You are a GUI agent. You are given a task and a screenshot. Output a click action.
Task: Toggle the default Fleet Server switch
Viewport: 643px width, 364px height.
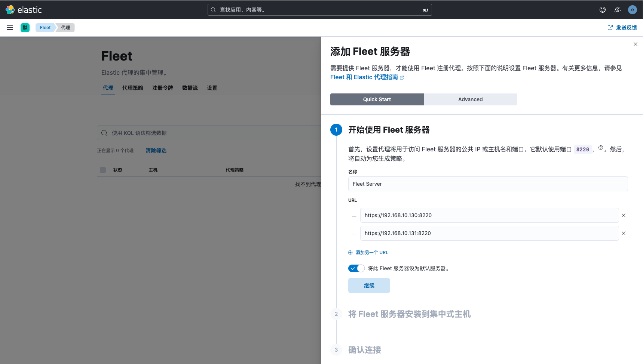(x=356, y=268)
